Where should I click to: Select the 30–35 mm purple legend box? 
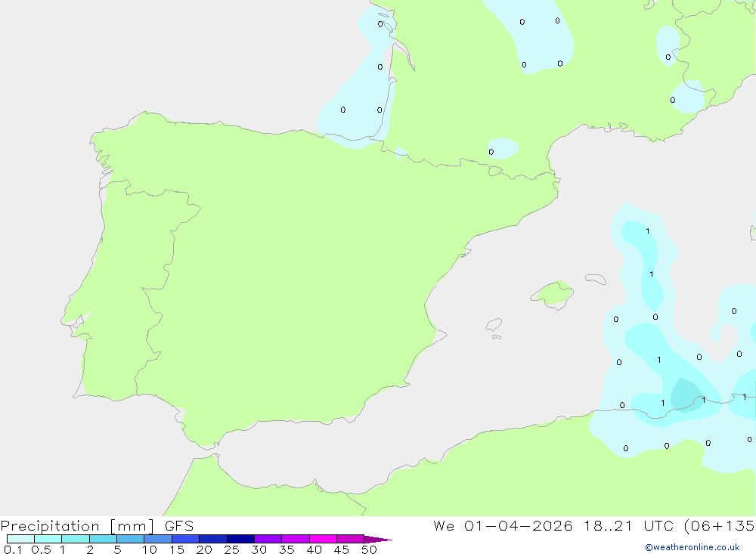(x=268, y=539)
